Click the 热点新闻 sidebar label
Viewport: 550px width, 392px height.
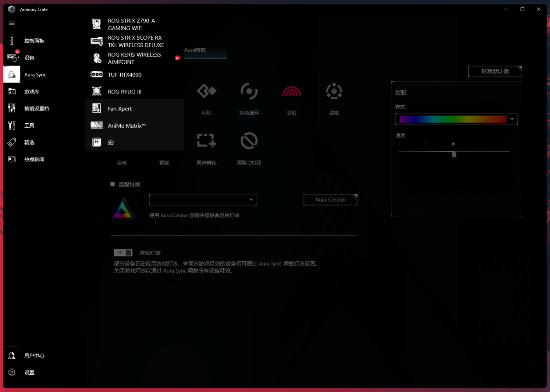coord(34,159)
